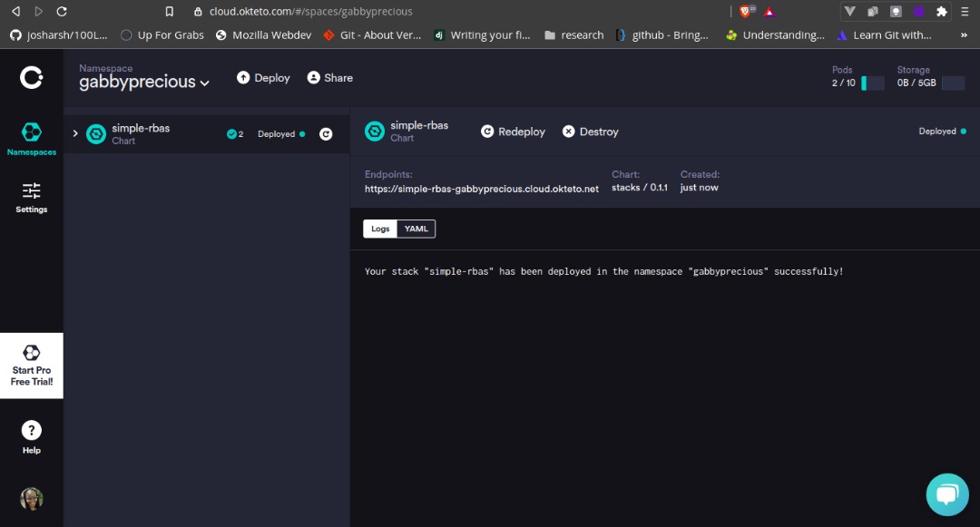Click the deployment success log message
Screen dimensions: 980x527
click(603, 271)
